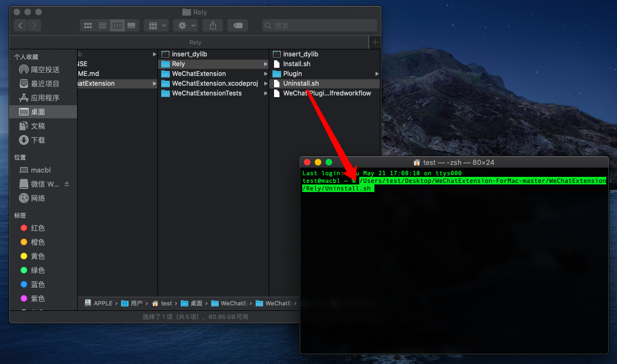Open Applications (应用程序) in sidebar
Screen dimensions: 617x364
coord(43,98)
